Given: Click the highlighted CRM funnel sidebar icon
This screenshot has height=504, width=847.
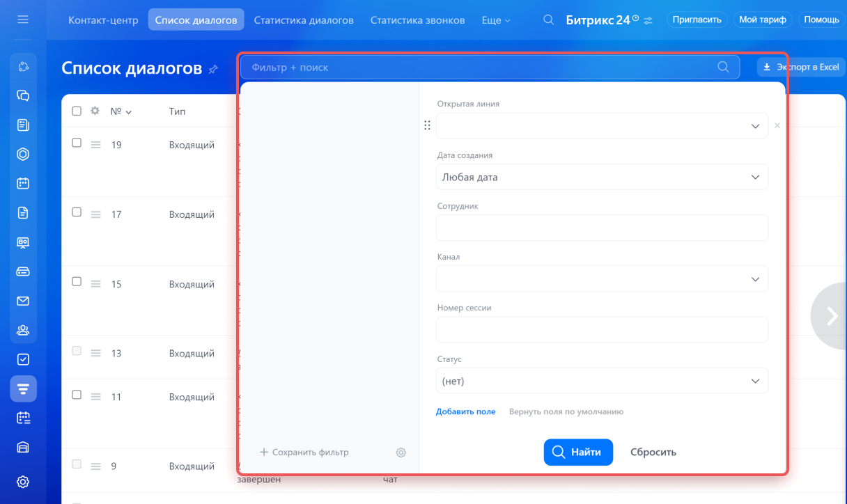Looking at the screenshot, I should pos(23,388).
